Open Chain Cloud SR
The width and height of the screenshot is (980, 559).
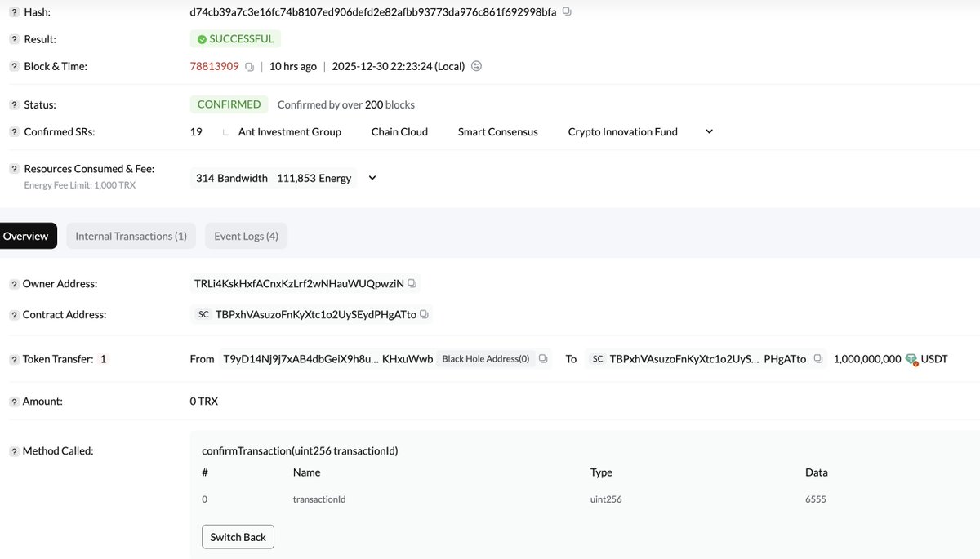click(399, 131)
